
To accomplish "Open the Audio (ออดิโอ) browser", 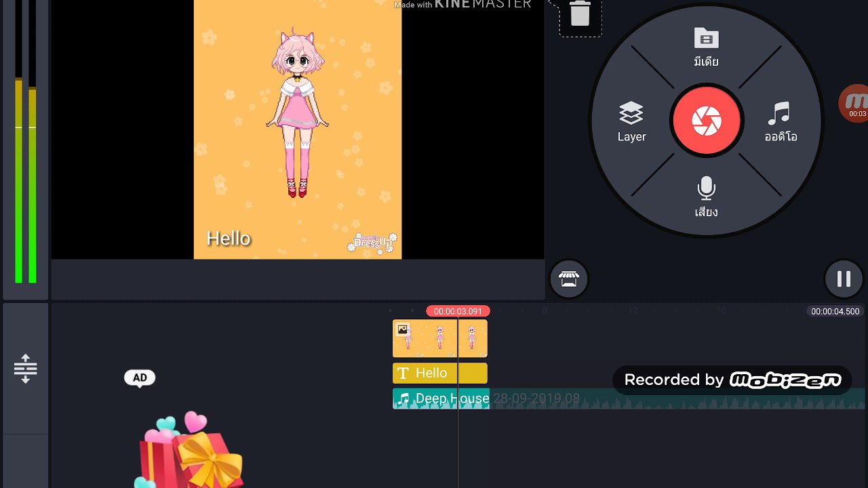I will 781,122.
